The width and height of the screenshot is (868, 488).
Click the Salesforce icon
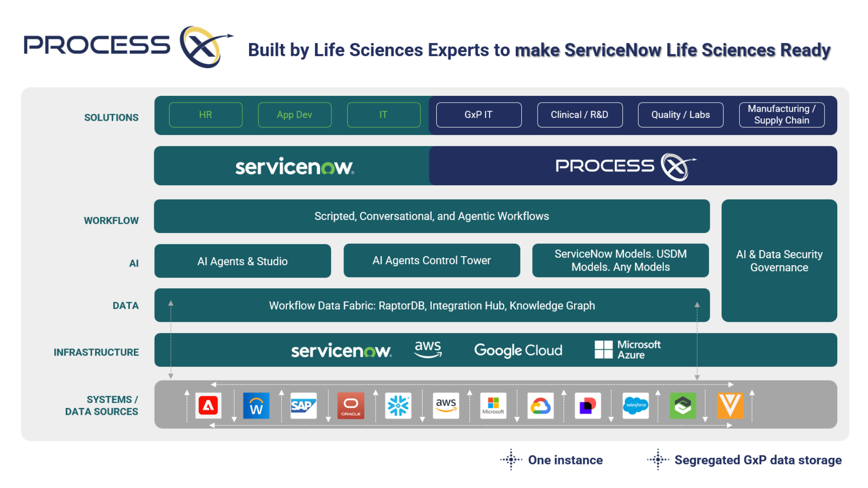(x=636, y=406)
